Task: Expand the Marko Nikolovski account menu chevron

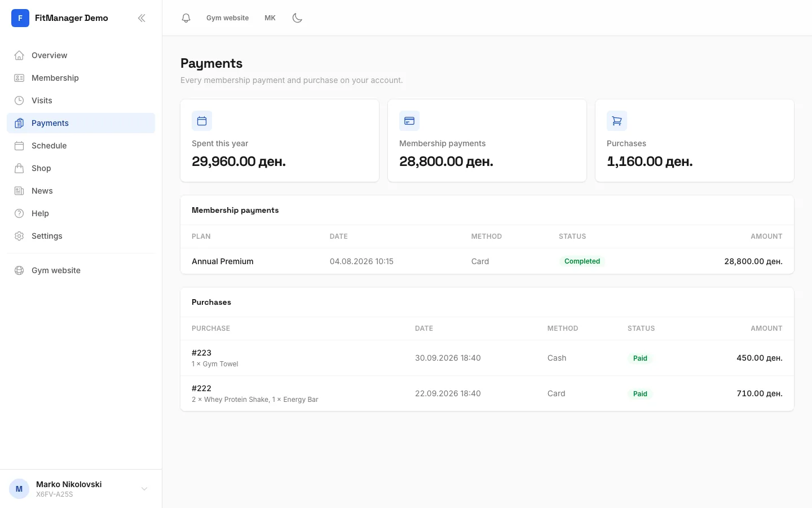Action: (x=144, y=489)
